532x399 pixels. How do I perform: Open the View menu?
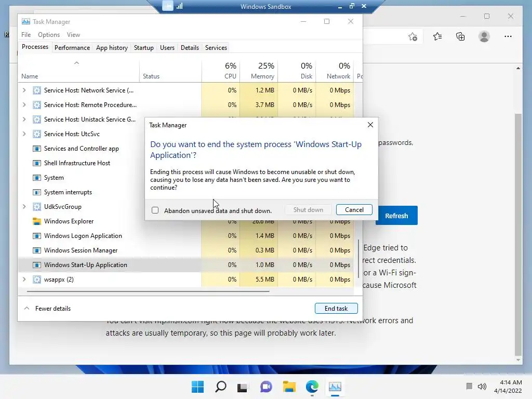(73, 35)
